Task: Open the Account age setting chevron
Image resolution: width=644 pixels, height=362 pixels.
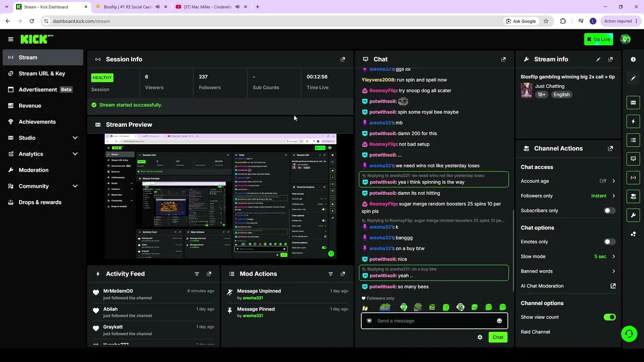Action: coord(613,181)
